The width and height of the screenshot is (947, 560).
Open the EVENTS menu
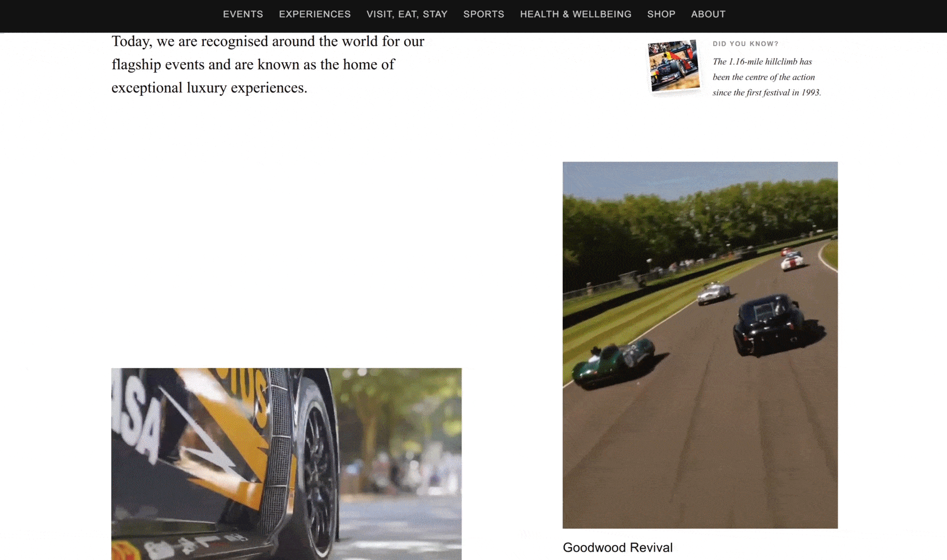coord(243,14)
